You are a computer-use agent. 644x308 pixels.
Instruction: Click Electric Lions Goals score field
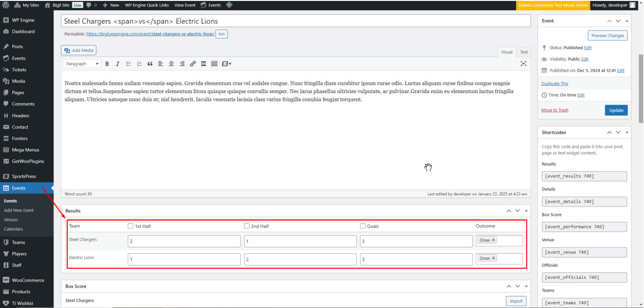417,259
